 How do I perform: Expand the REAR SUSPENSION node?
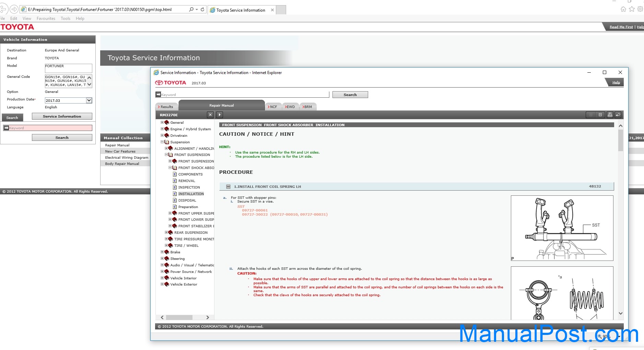point(166,232)
